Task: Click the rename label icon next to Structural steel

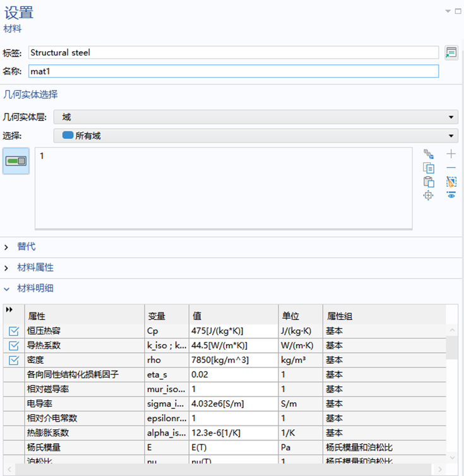Action: coord(451,53)
